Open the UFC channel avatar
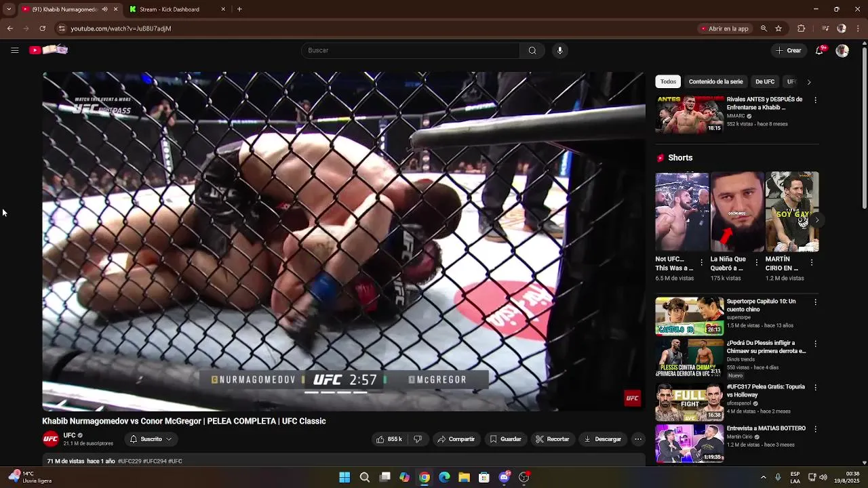 click(x=51, y=439)
